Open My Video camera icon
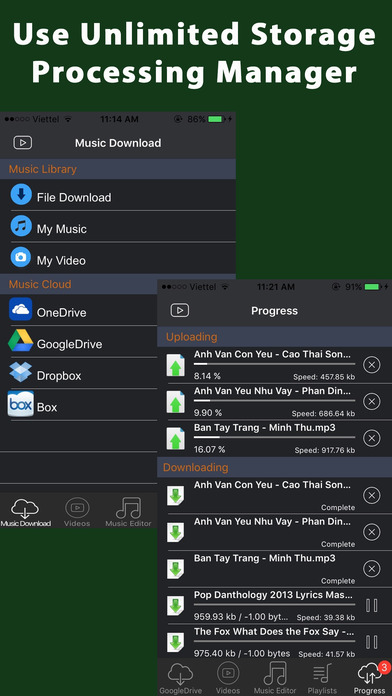This screenshot has height=696, width=392. (21, 257)
